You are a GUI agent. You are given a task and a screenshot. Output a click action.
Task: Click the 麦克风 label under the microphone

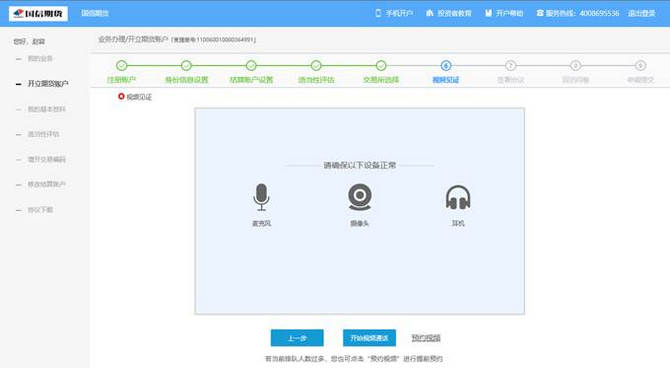click(x=262, y=224)
